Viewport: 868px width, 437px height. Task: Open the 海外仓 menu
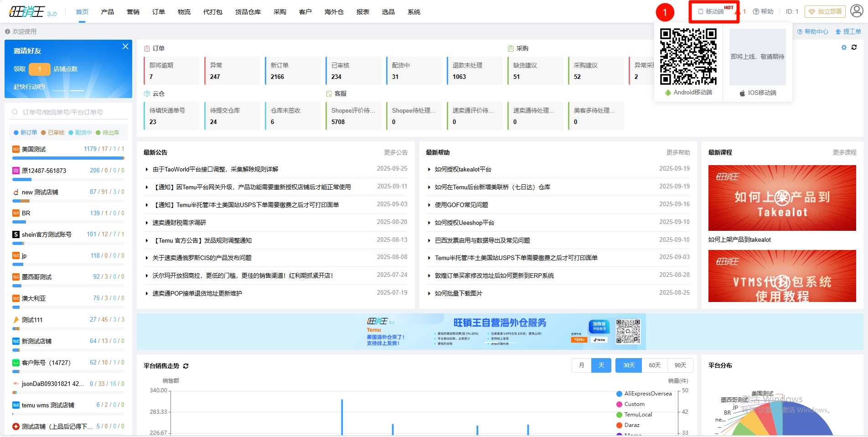(334, 12)
